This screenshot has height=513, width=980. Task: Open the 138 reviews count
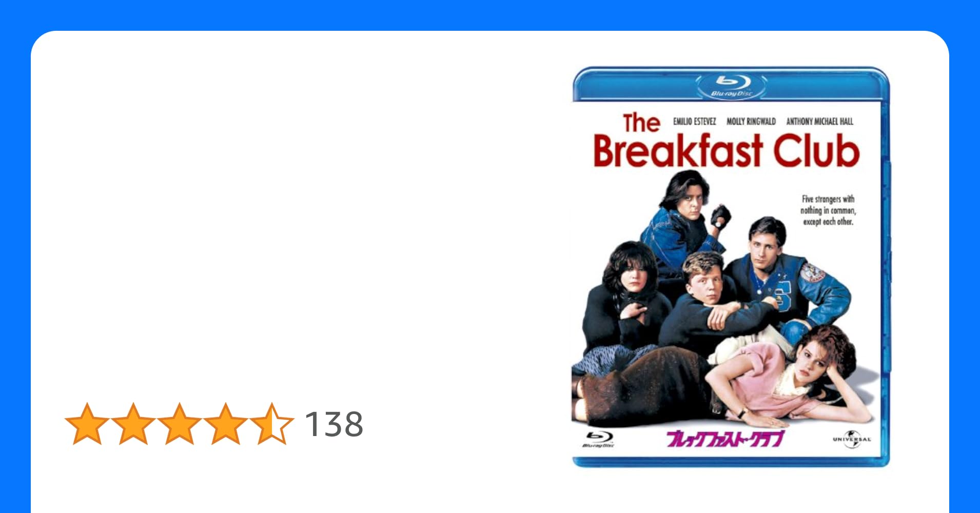(x=334, y=425)
